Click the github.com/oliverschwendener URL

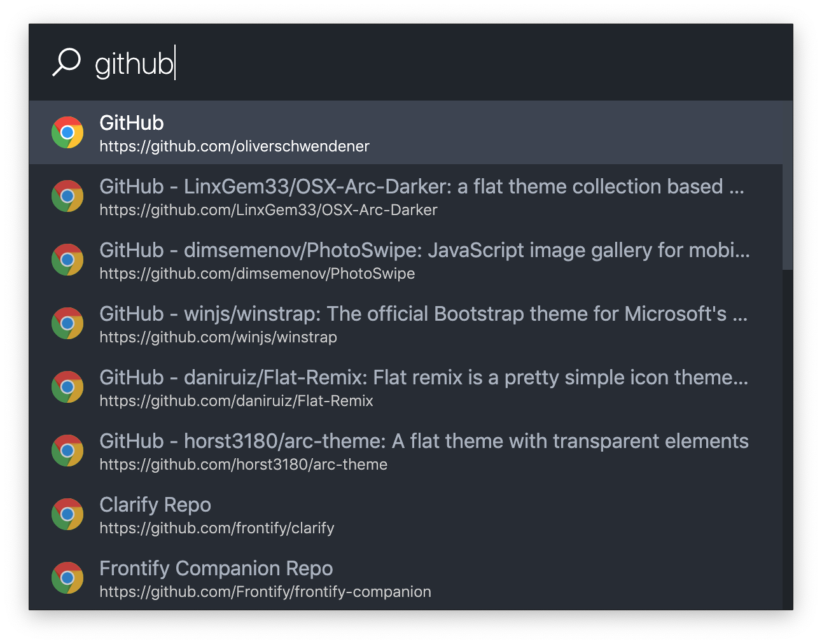coord(234,146)
